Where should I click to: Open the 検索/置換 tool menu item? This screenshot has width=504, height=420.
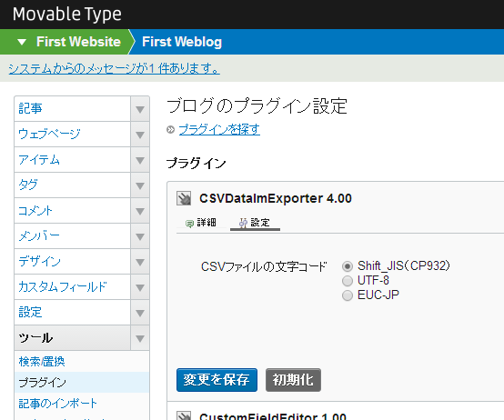(x=42, y=362)
